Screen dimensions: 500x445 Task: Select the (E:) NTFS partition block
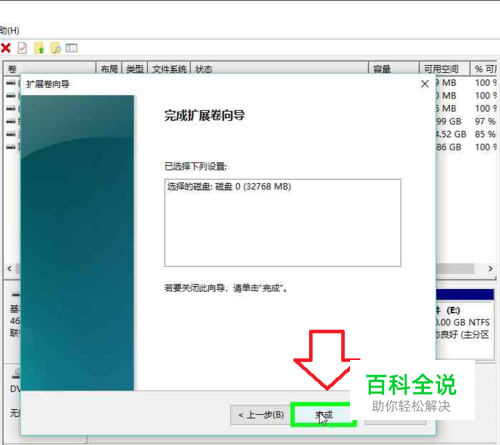[x=465, y=323]
